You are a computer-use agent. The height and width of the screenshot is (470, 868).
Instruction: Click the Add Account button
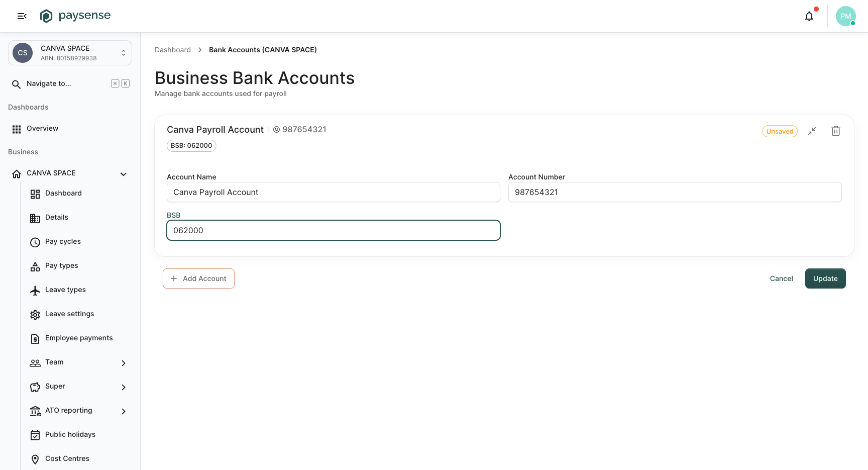point(198,278)
